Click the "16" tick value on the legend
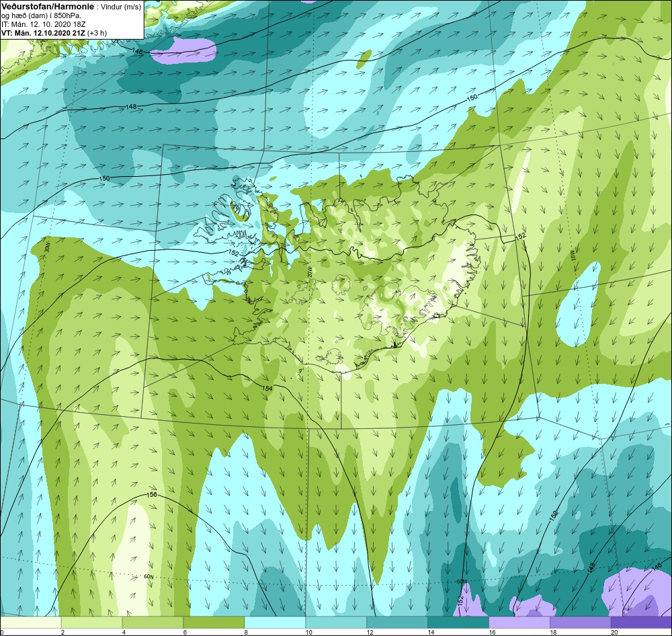The image size is (672, 636). (493, 632)
